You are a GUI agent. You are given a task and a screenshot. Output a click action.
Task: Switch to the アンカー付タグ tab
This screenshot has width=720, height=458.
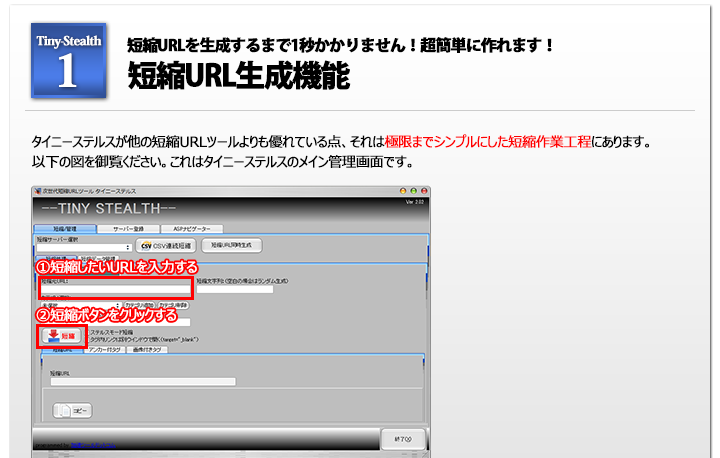(x=104, y=350)
